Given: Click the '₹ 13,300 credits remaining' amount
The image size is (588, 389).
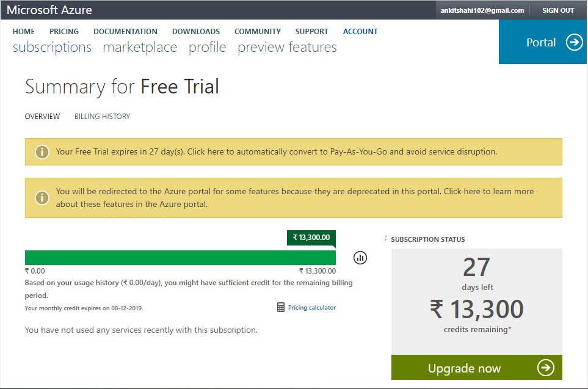Looking at the screenshot, I should point(477,315).
